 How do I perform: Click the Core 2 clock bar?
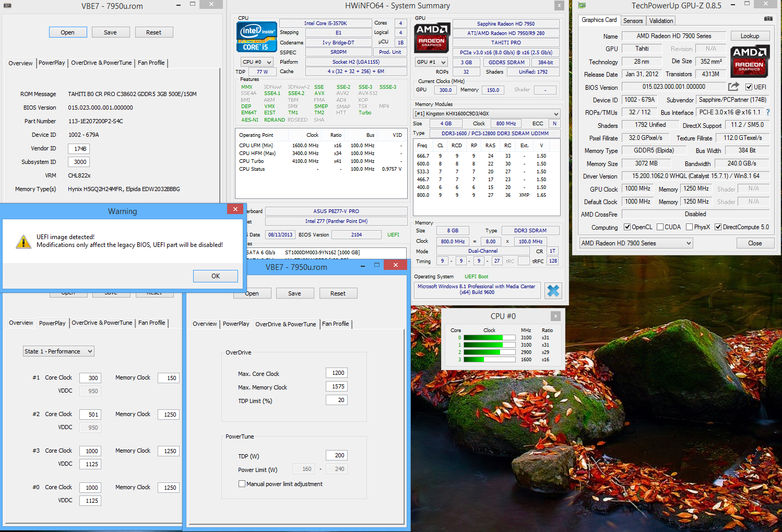pyautogui.click(x=490, y=352)
